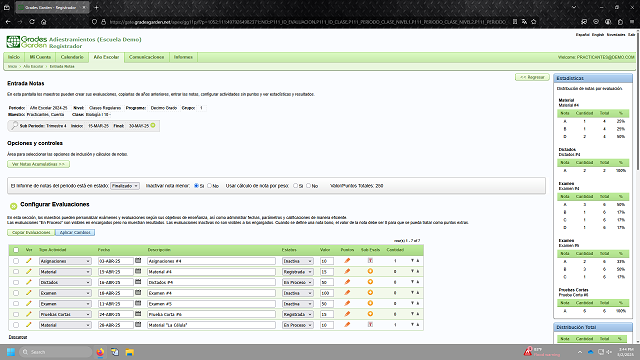The height and width of the screenshot is (360, 640).
Task: Click the Puntos grade-entry icon for Dictados #4
Action: [x=347, y=282]
